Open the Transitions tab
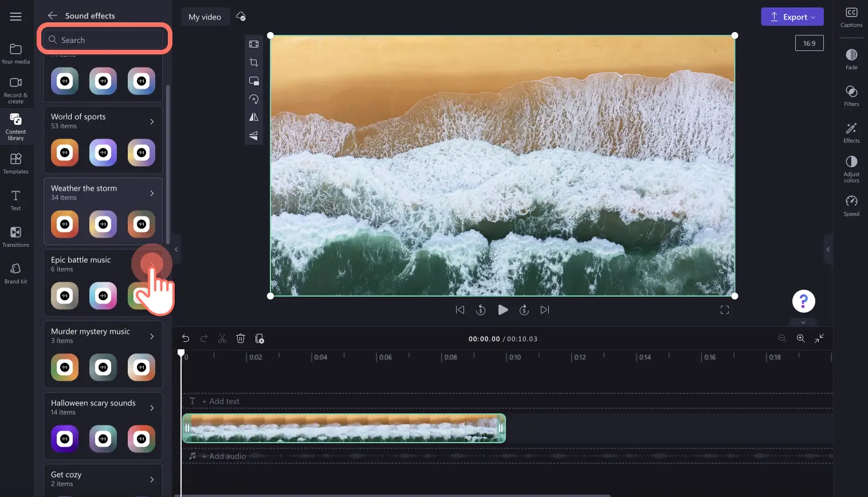Viewport: 868px width, 497px height. pos(16,236)
